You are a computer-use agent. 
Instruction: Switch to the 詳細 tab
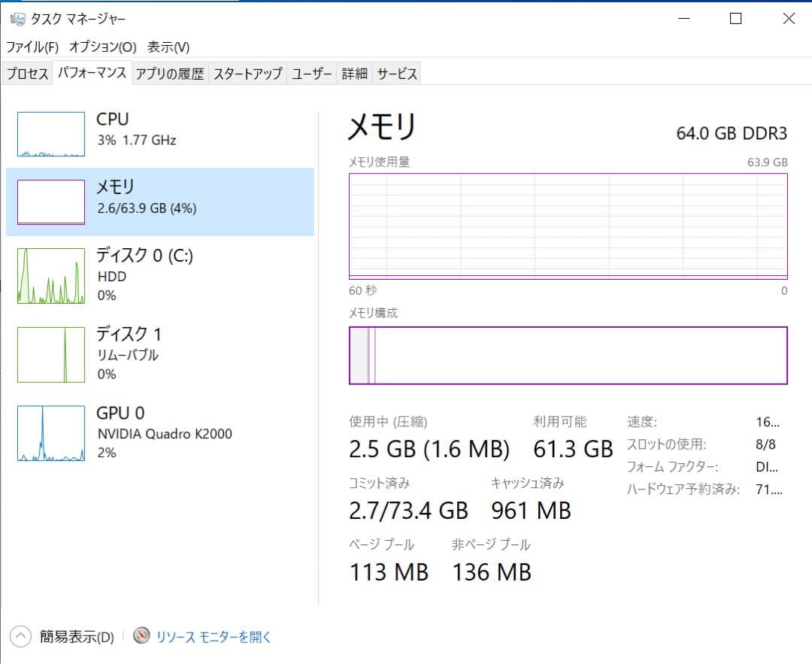click(x=353, y=73)
